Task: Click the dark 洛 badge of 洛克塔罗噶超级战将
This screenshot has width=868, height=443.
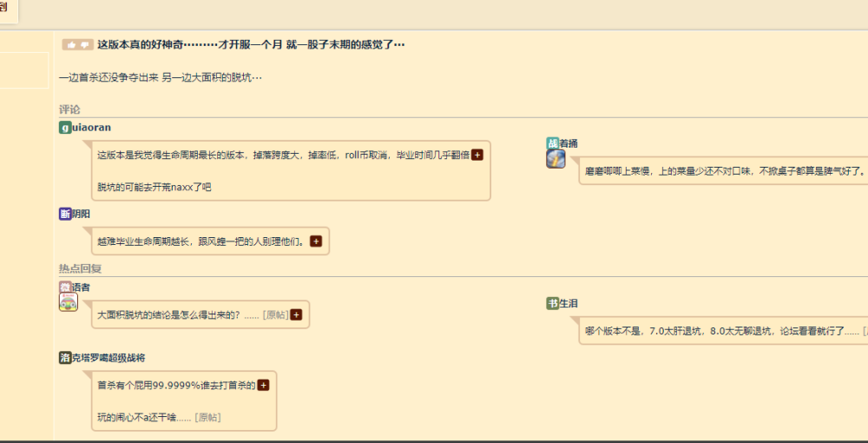Action: pos(65,358)
